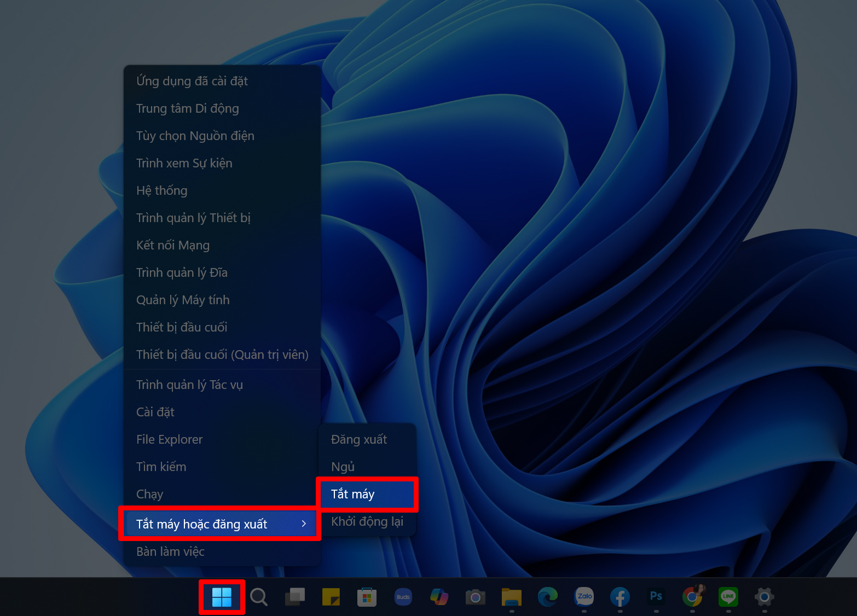Open Sticky Notes from the taskbar
857x616 pixels.
coord(331,597)
